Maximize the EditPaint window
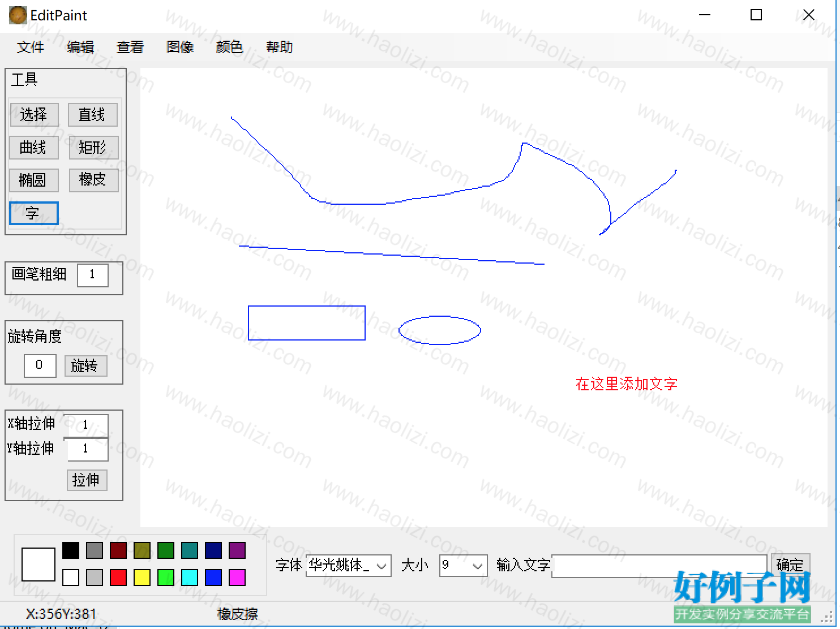 pos(756,15)
